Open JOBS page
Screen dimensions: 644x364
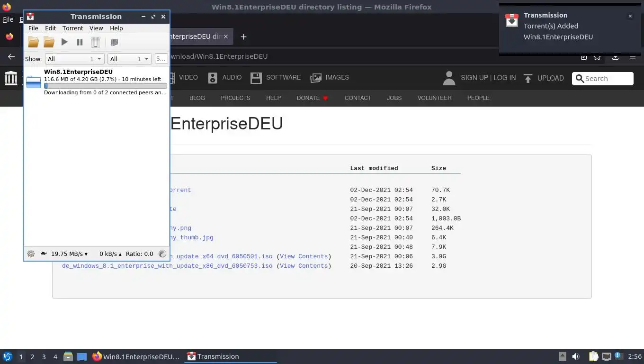pos(394,98)
